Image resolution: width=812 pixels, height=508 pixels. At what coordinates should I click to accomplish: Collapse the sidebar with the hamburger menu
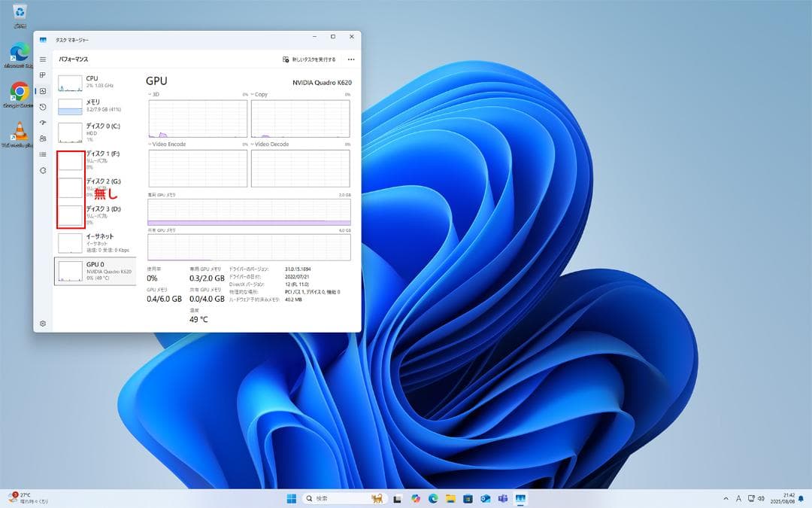[42, 59]
